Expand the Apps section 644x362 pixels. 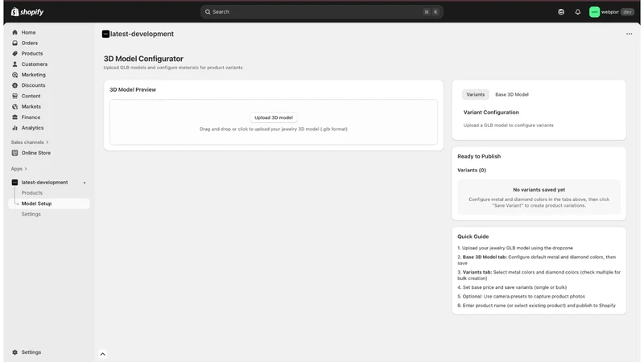click(19, 169)
